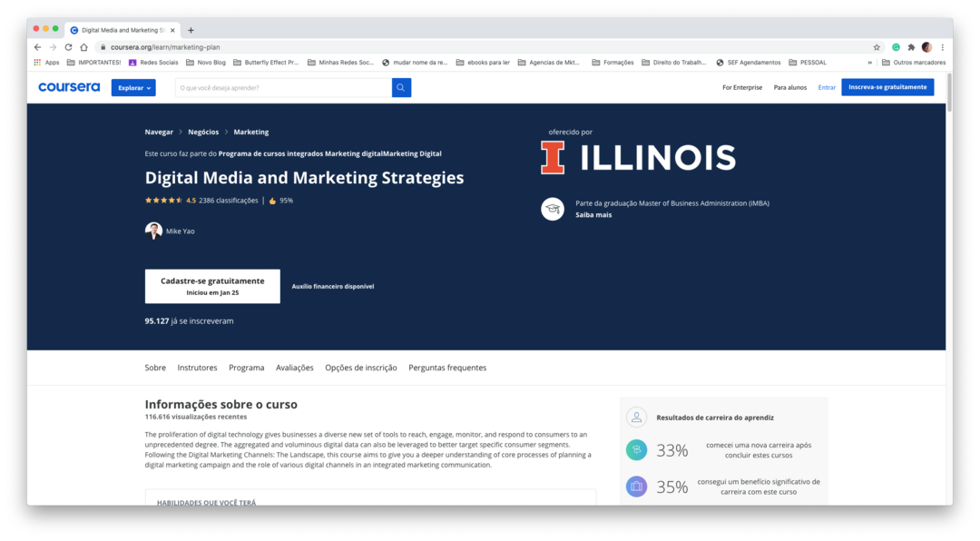Go back with the browser back arrow
980x541 pixels.
(x=37, y=47)
